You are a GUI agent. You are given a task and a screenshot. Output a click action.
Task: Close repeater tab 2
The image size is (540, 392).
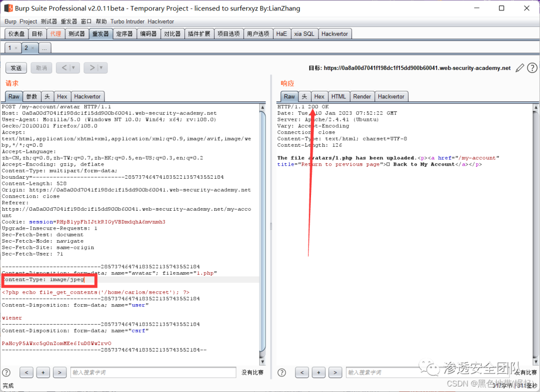coord(32,48)
